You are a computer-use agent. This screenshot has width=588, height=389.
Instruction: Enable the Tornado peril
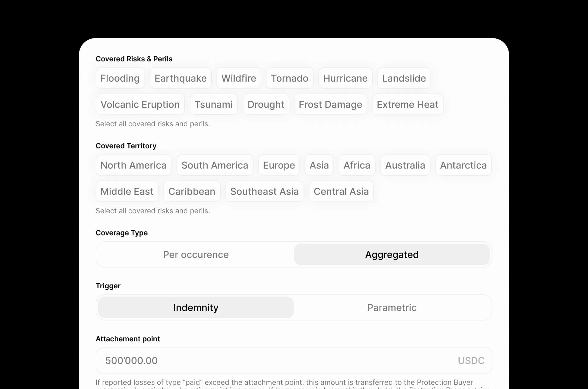tap(290, 78)
